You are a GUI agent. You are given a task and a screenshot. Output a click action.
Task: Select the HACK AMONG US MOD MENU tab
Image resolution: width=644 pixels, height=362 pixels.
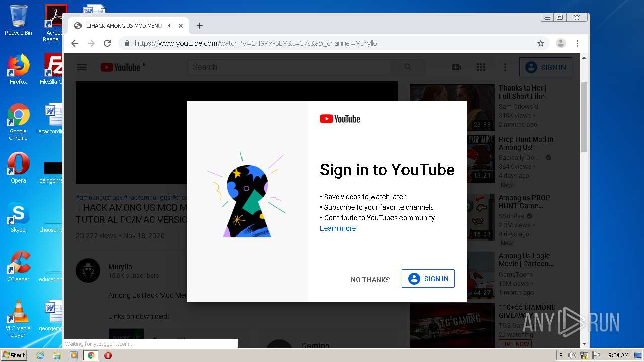[x=128, y=26]
